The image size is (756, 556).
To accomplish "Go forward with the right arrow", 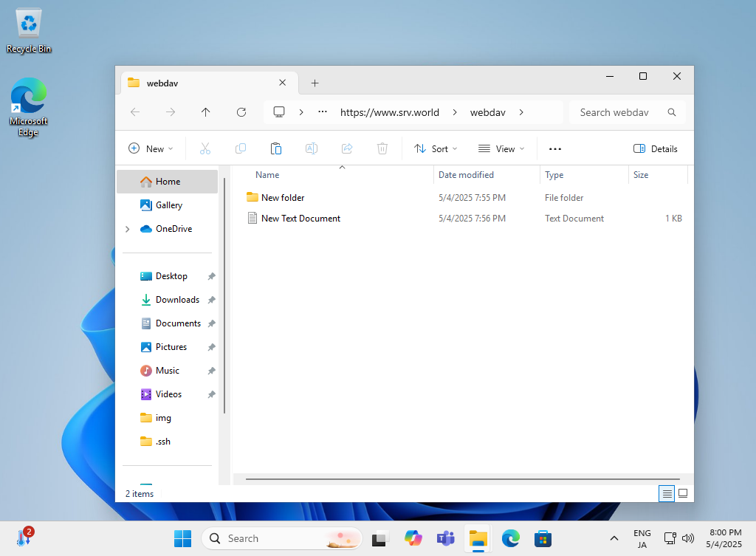I will (171, 112).
